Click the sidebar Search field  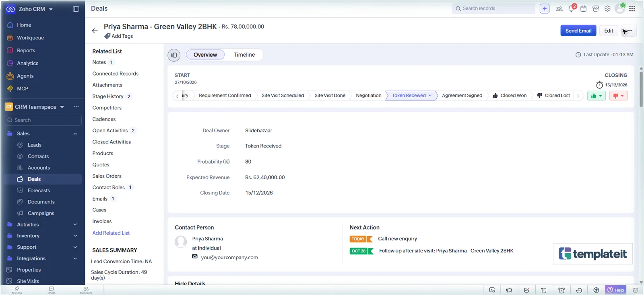tap(43, 120)
